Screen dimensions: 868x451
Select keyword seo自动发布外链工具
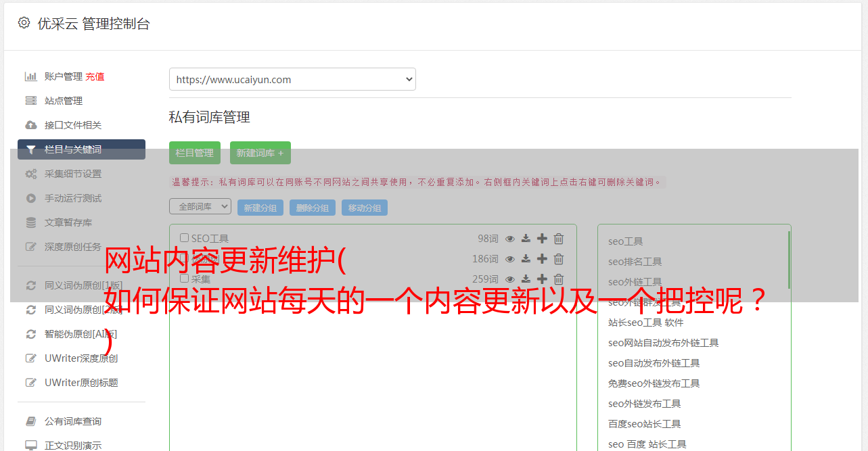[x=654, y=363]
